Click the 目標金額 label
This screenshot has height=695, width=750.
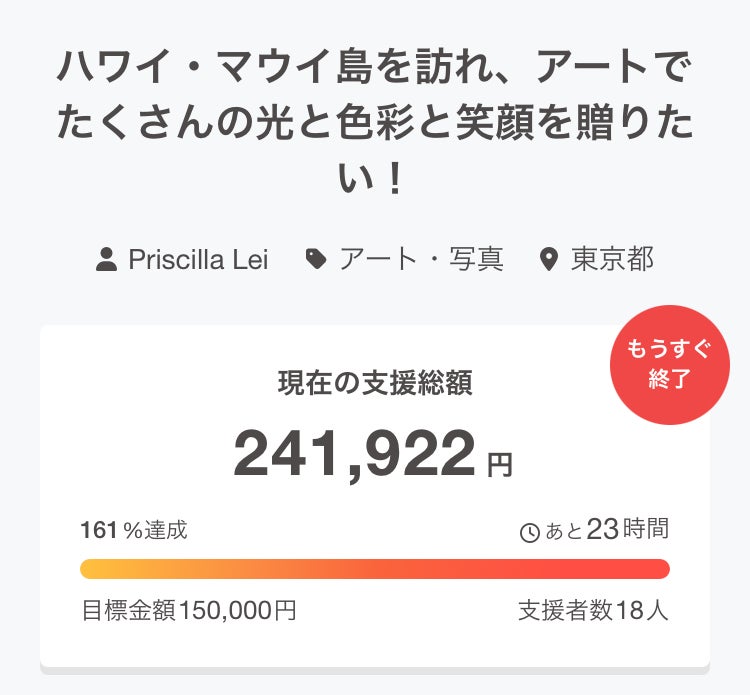[x=128, y=610]
